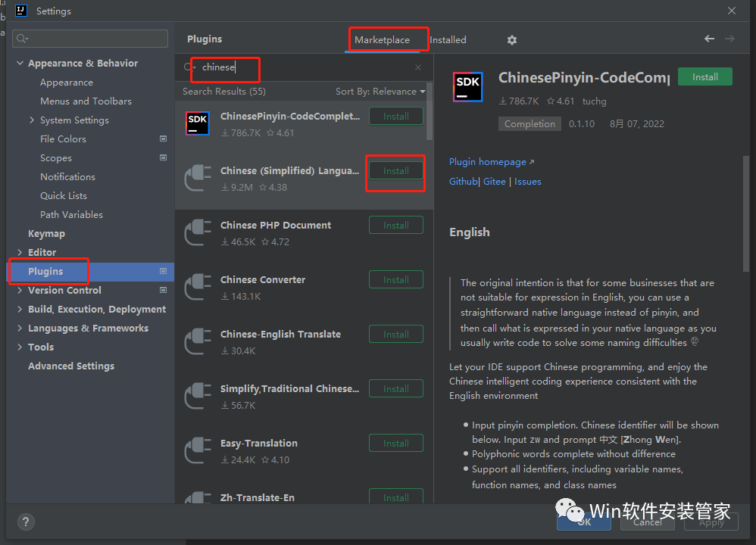Image resolution: width=756 pixels, height=545 pixels.
Task: Select Keymap in the settings tree
Action: point(46,234)
